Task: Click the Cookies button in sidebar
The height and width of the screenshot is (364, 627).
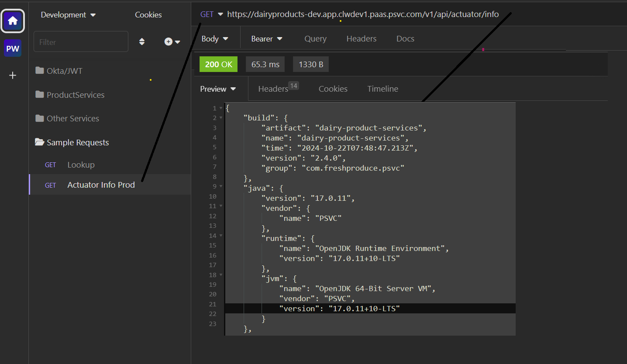Action: (x=148, y=15)
